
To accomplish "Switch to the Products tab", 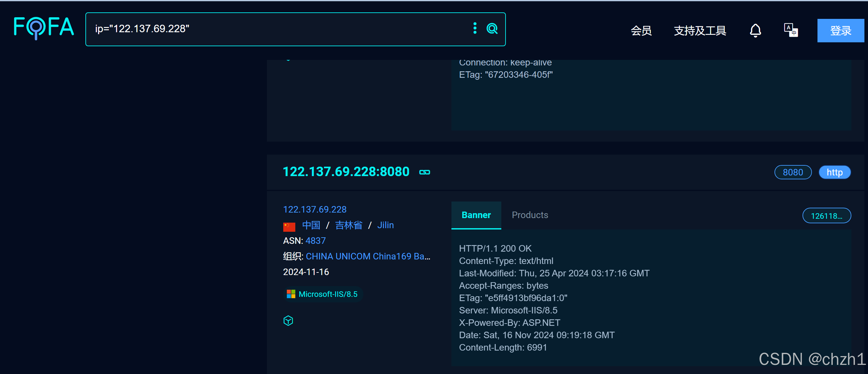I will point(530,215).
